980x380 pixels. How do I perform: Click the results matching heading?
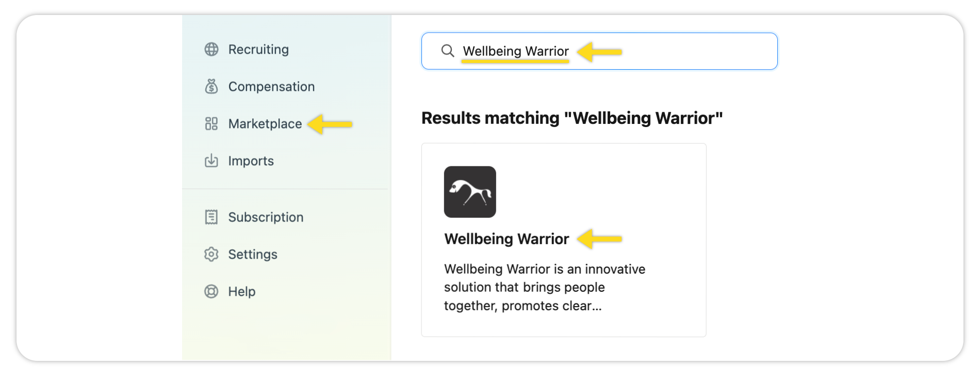[x=571, y=118]
